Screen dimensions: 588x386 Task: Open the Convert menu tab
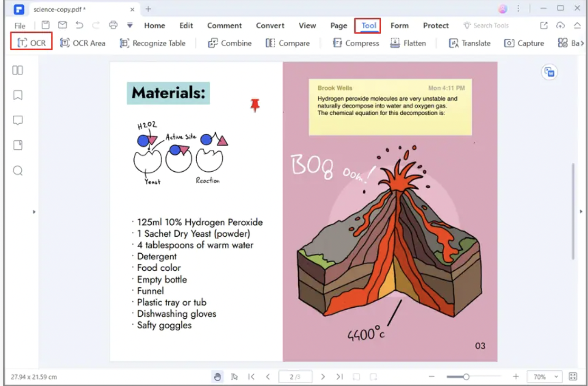(x=270, y=26)
